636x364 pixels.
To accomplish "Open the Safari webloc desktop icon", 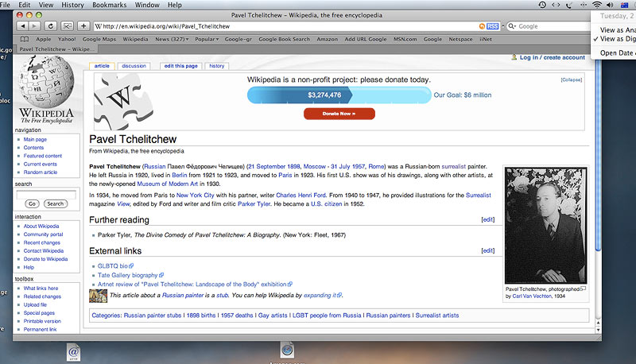I will tap(287, 350).
